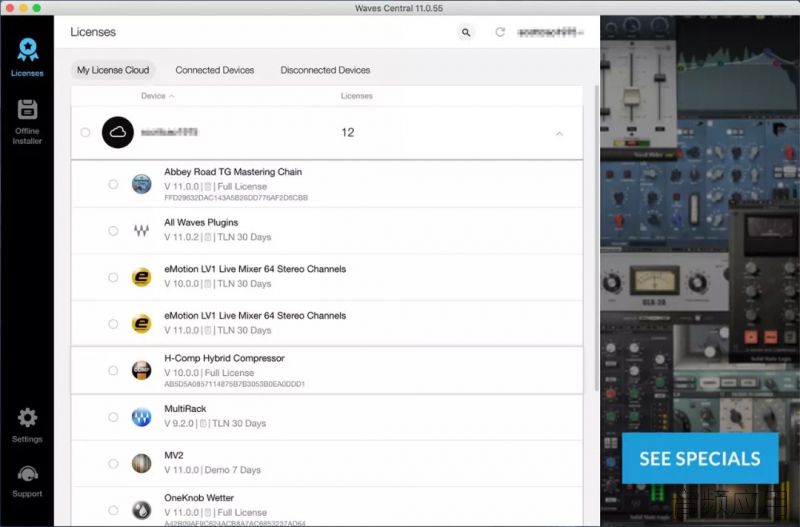Select the OneKnob Wetter radio button
800x527 pixels.
[x=113, y=510]
